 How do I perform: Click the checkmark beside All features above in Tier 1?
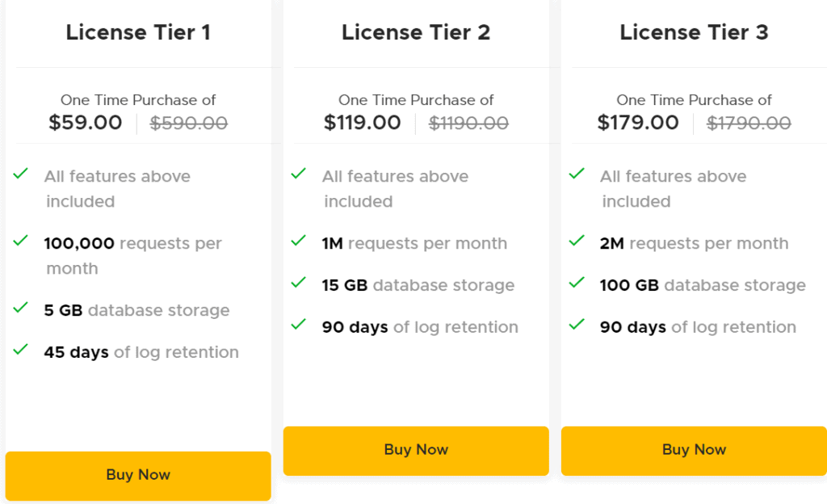[x=20, y=173]
